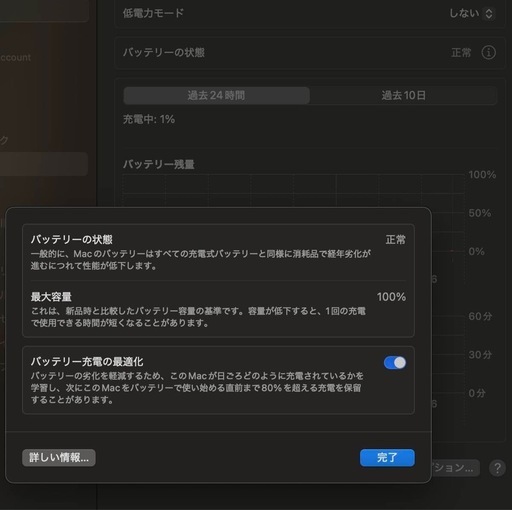Screen dimensions: 512x510
Task: Click the 低電力モード label
Action: tap(153, 13)
